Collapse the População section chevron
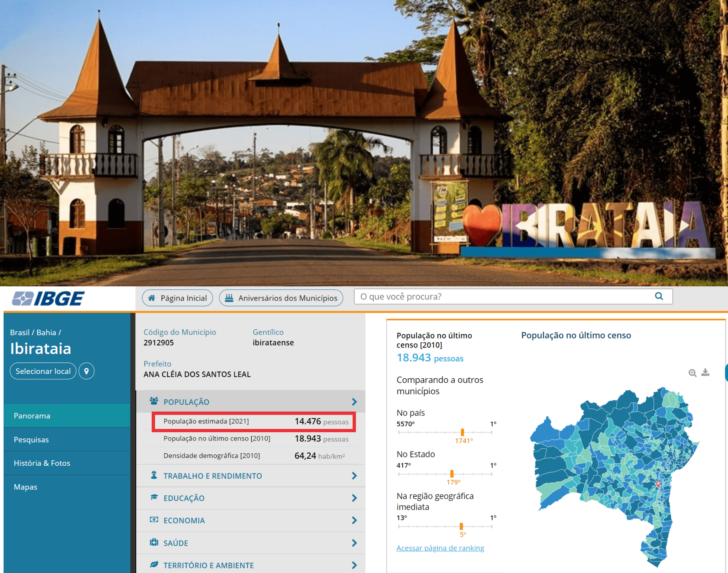Viewport: 728px width, 573px height. point(354,402)
